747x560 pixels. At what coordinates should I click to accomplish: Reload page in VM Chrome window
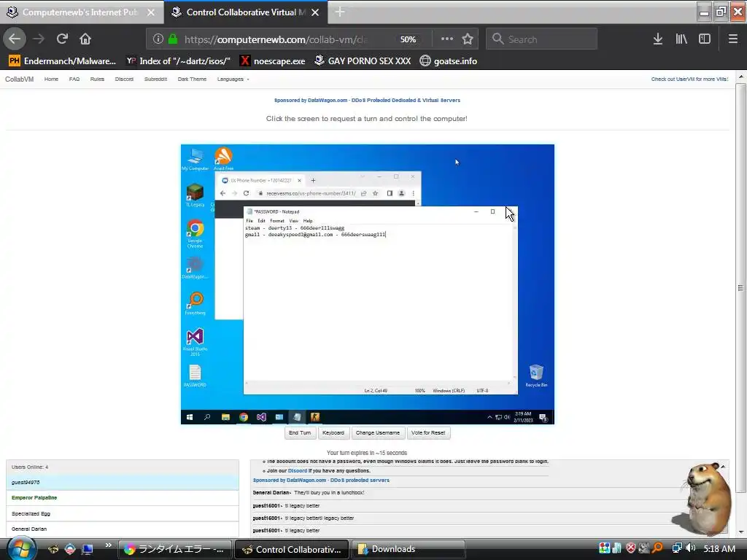(x=246, y=193)
